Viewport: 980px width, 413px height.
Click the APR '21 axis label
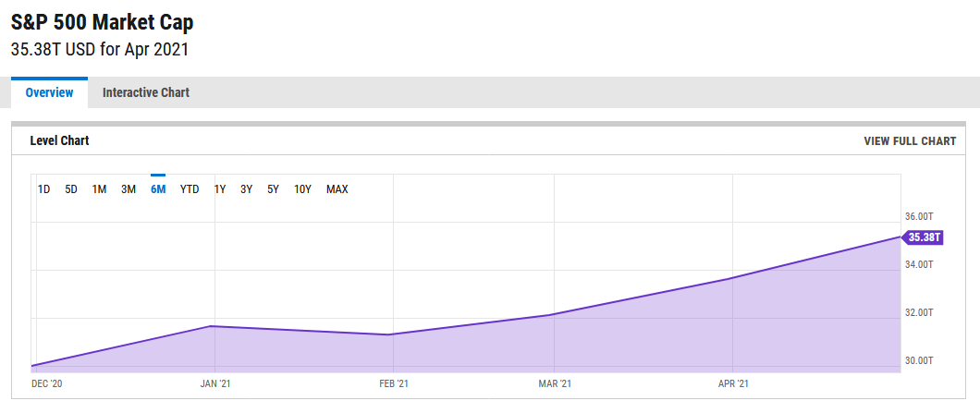pos(733,383)
